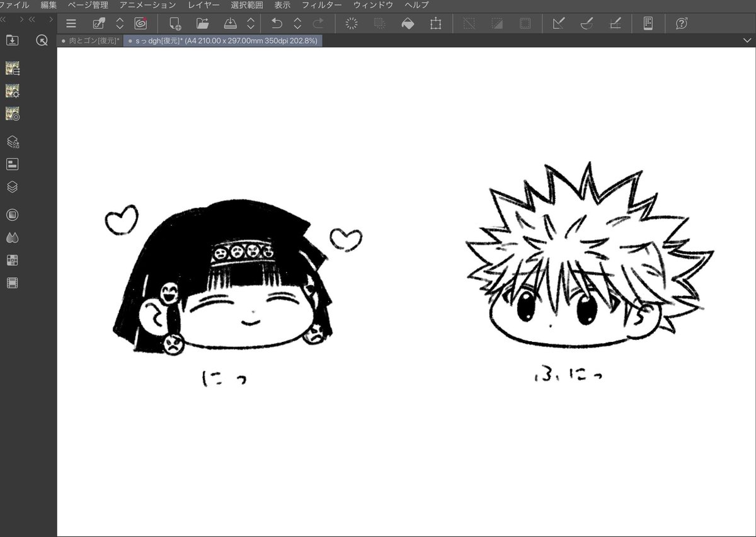Open Clip Studio launcher icon
Viewport: 756px width, 537px height.
(140, 24)
